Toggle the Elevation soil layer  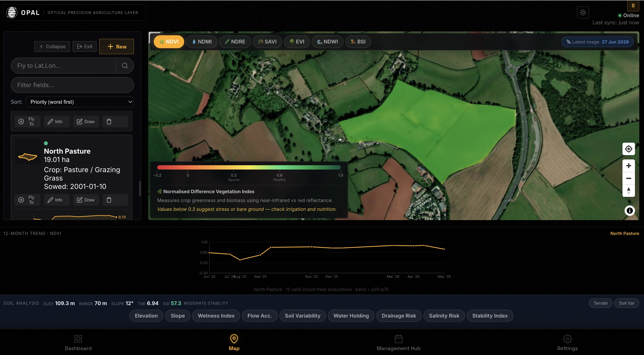click(x=146, y=316)
